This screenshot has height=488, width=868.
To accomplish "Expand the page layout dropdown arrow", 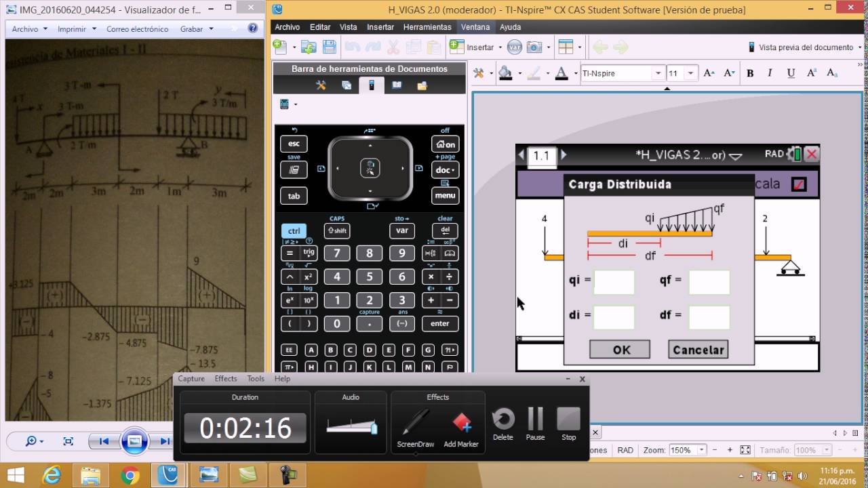I will (579, 47).
